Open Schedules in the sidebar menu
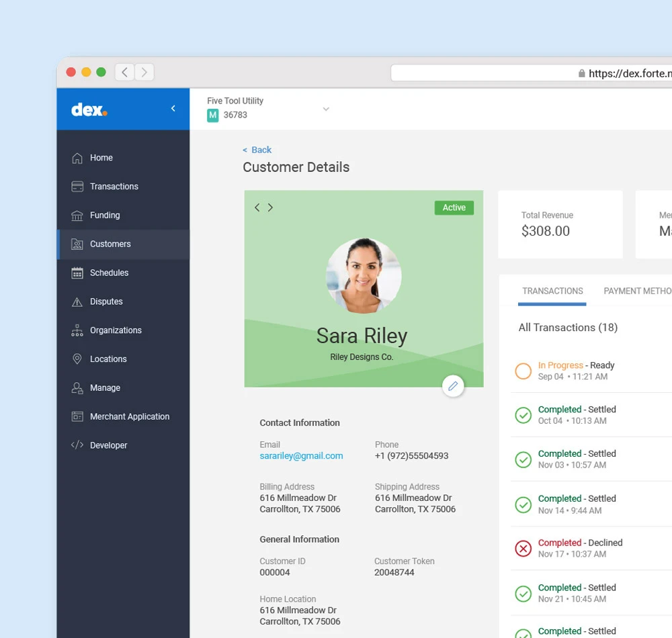 click(x=123, y=273)
